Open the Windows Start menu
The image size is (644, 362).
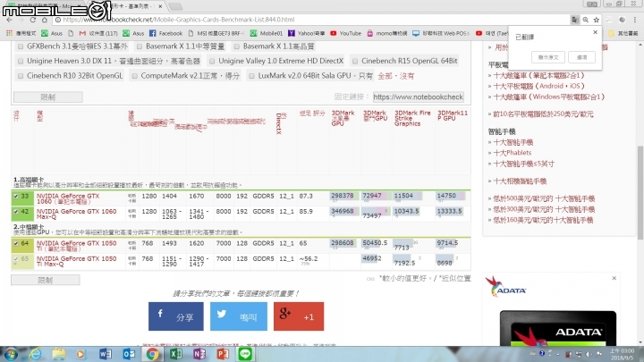click(x=11, y=354)
